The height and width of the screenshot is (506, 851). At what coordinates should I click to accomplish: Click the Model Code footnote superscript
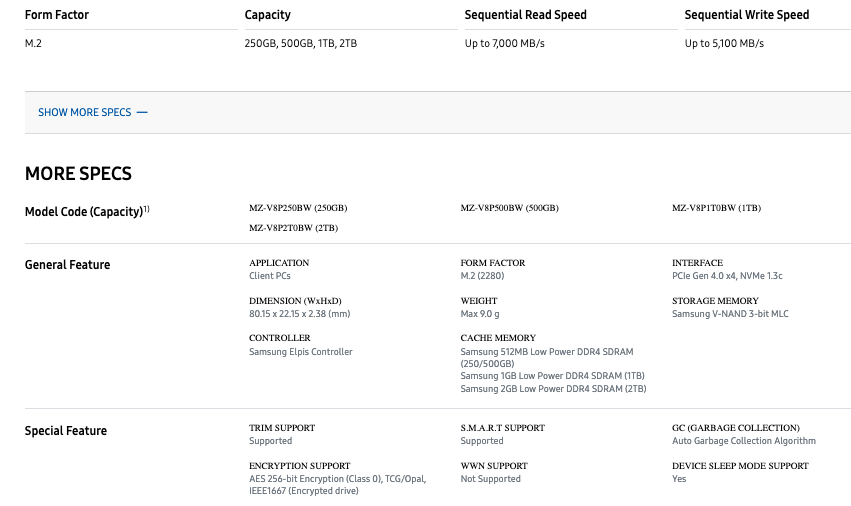147,208
